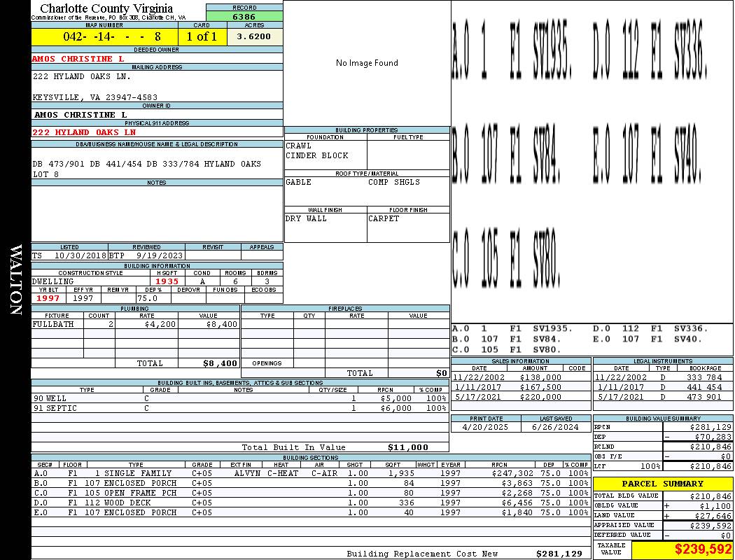Select the book/page 333 784
Screen dimensions: 735x560
coord(704,377)
